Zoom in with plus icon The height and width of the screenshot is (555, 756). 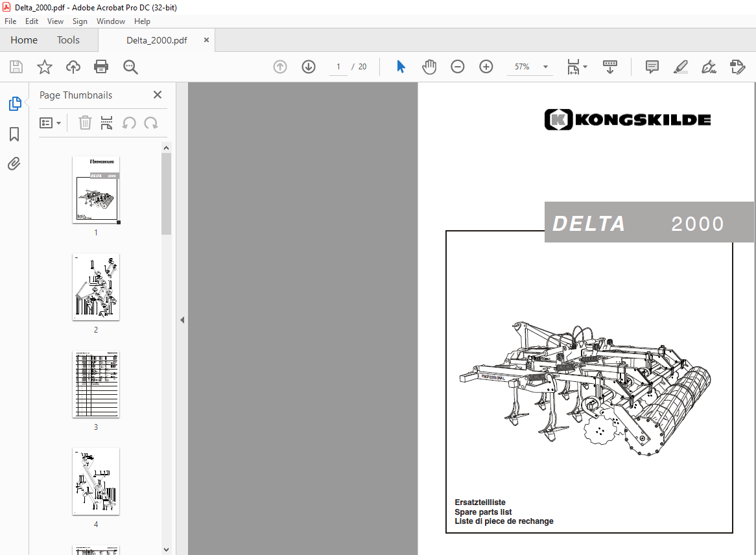tap(486, 67)
